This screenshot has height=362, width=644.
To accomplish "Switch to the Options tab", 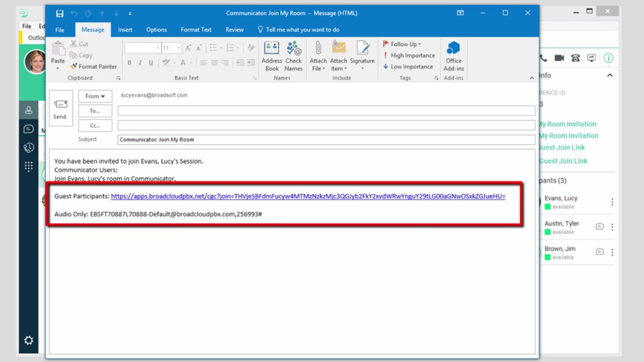I will (156, 30).
